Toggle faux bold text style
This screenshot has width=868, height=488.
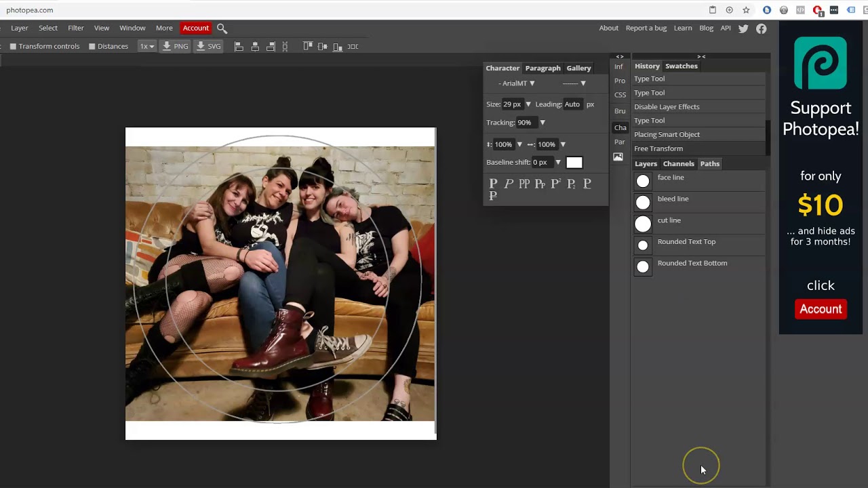[x=493, y=184]
